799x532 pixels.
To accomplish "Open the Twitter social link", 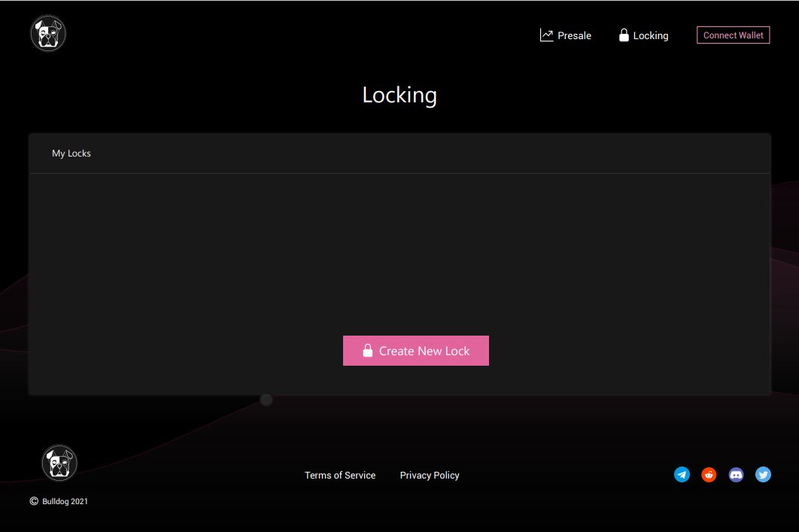I will (x=763, y=474).
